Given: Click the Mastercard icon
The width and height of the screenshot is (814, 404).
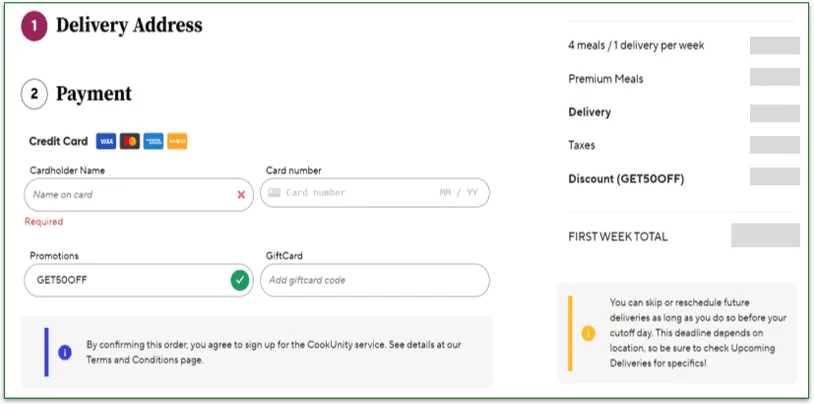Looking at the screenshot, I should pos(130,141).
